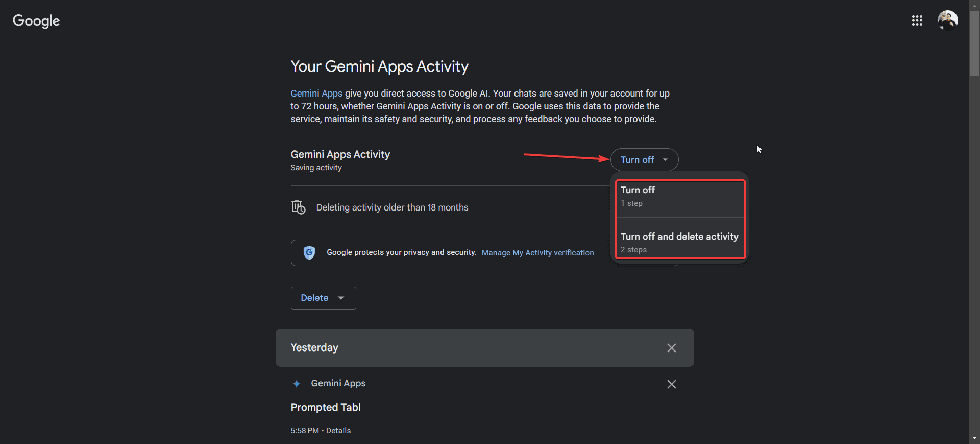Click the Google account profile avatar
This screenshot has width=980, height=444.
(x=947, y=20)
